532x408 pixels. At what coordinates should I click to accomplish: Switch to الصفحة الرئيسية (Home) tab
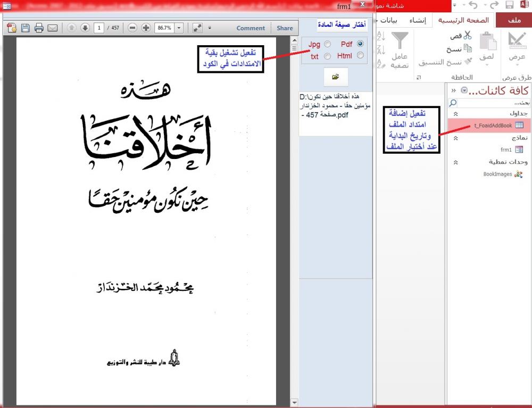coord(463,20)
